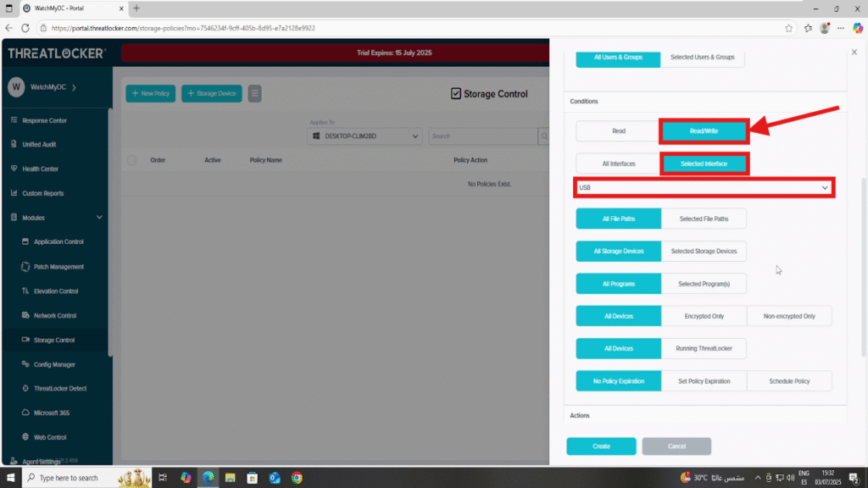Show hidden system tray icons
The image size is (868, 488).
[757, 478]
